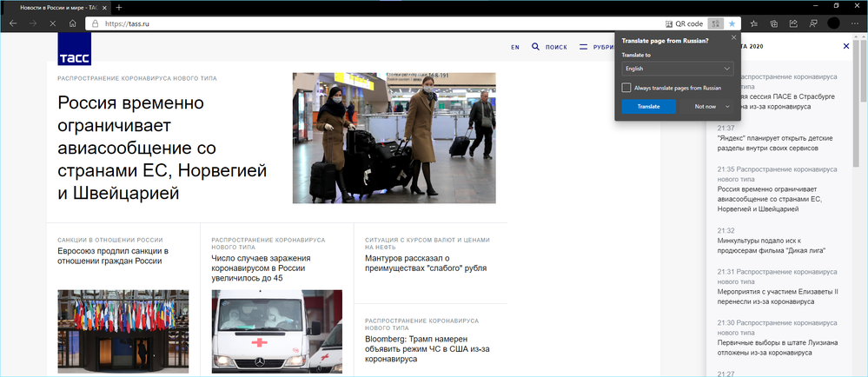Screen dimensions: 868x377
Task: Open the ambulance photo
Action: pyautogui.click(x=277, y=331)
